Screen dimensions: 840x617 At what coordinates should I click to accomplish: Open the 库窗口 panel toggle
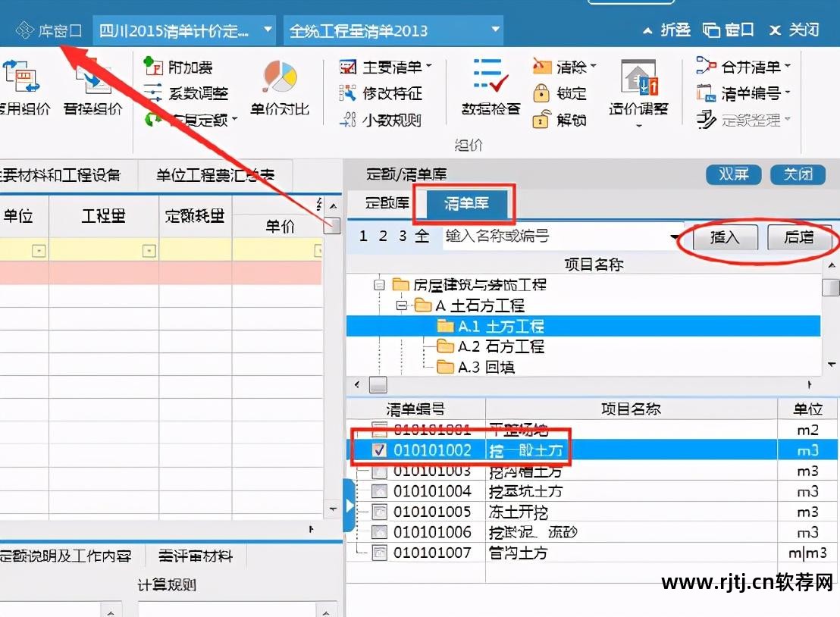[x=49, y=30]
